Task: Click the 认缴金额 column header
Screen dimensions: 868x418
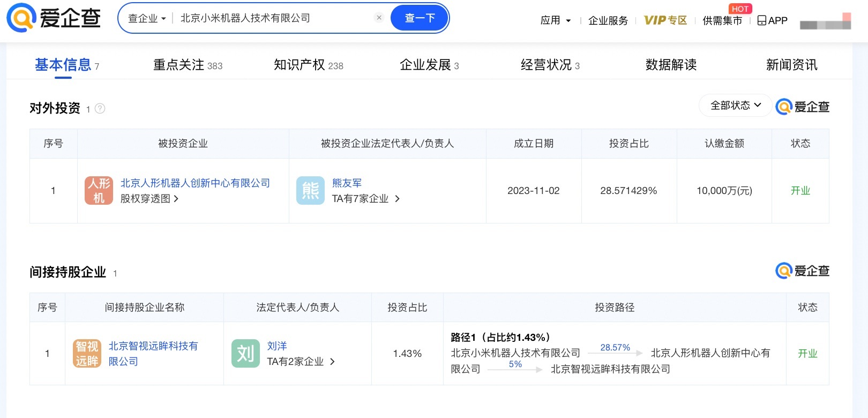Action: [x=724, y=144]
